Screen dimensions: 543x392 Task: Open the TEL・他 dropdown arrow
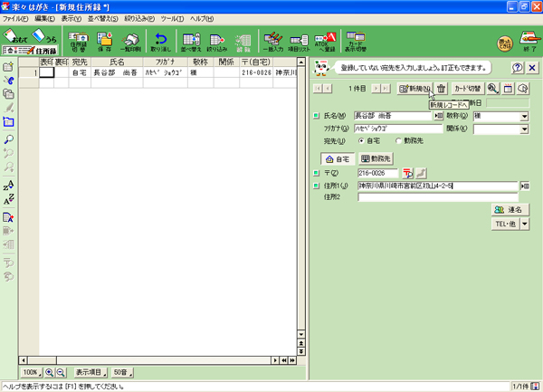coord(525,223)
